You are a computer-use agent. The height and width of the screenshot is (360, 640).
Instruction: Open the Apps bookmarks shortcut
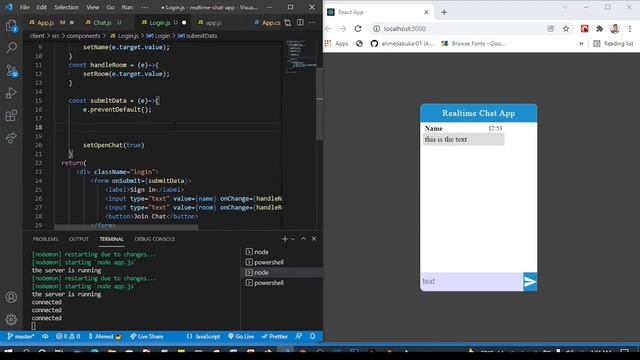336,43
